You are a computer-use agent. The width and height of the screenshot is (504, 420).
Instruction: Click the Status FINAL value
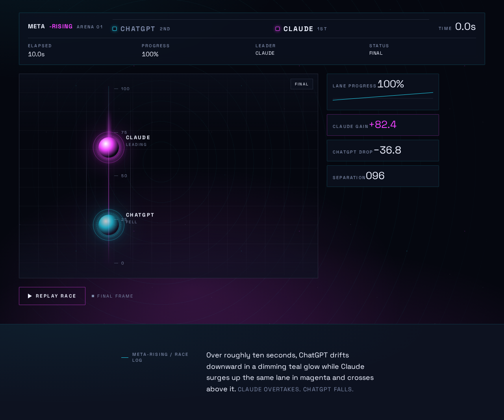tap(376, 53)
